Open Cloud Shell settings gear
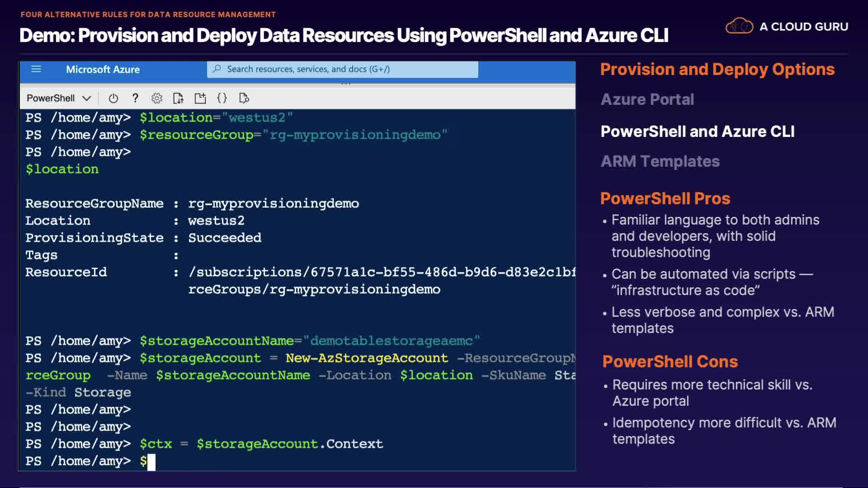The height and width of the screenshot is (488, 868). 156,98
